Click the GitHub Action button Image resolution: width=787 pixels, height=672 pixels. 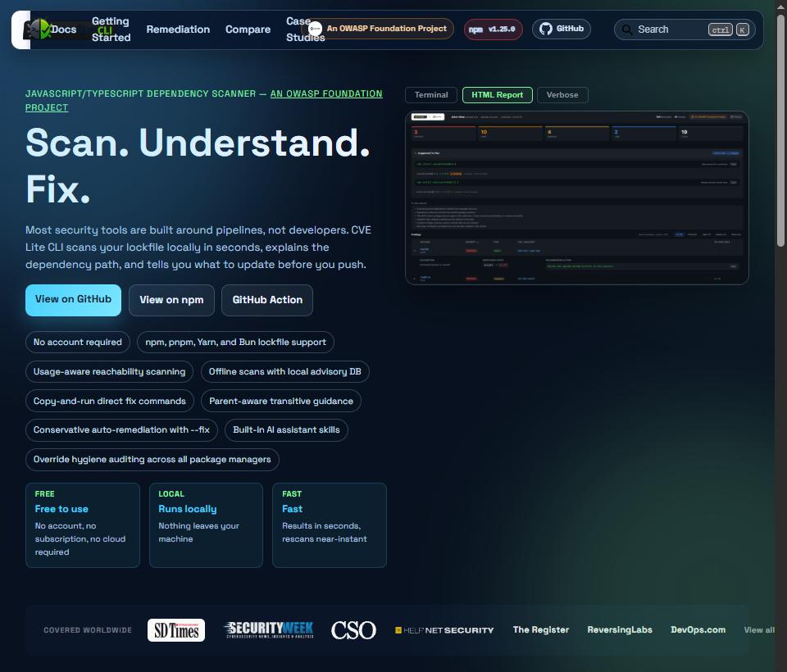tap(267, 300)
